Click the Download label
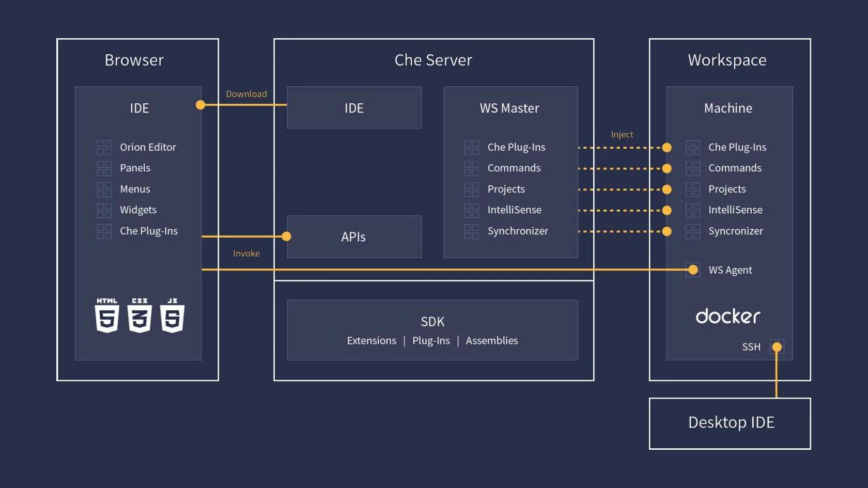 (246, 94)
